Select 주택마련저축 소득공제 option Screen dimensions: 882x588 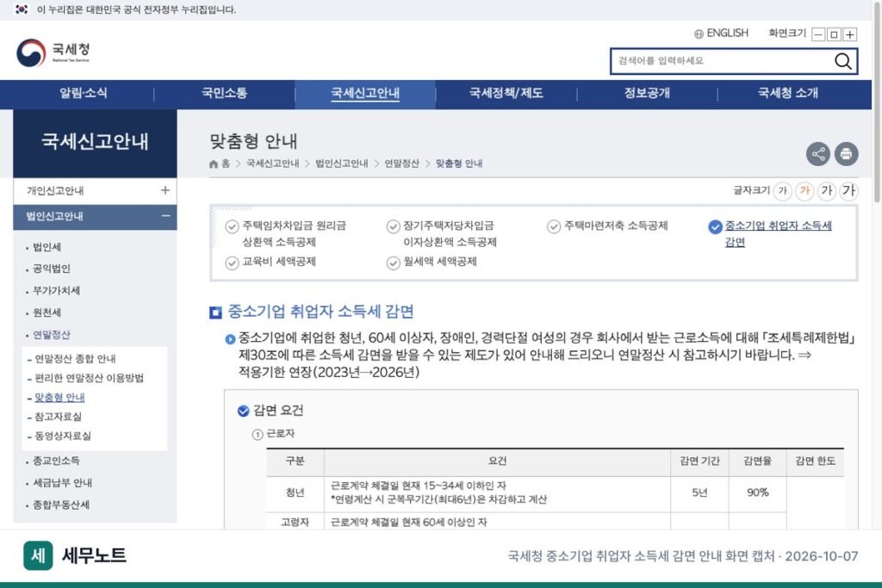(x=607, y=226)
